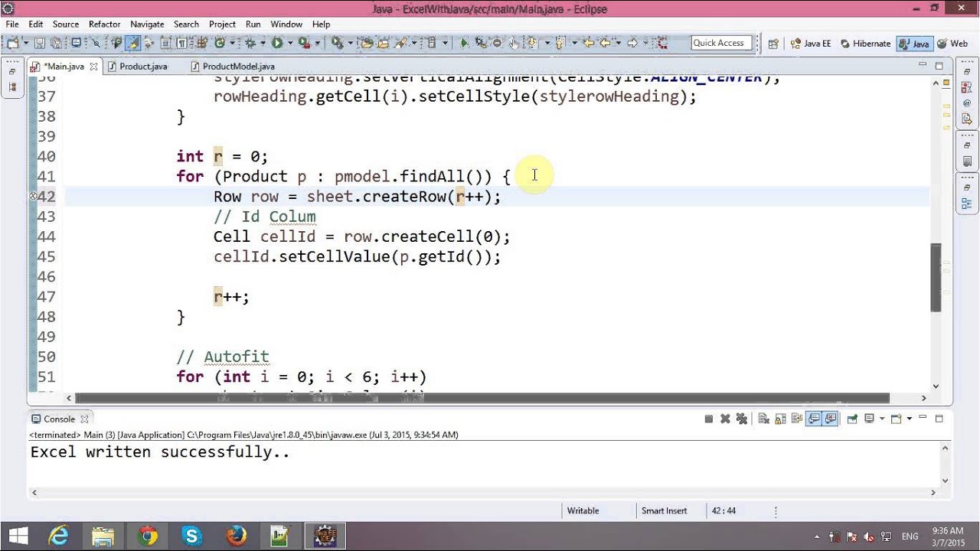Open the Back history dropdown arrow

point(619,43)
